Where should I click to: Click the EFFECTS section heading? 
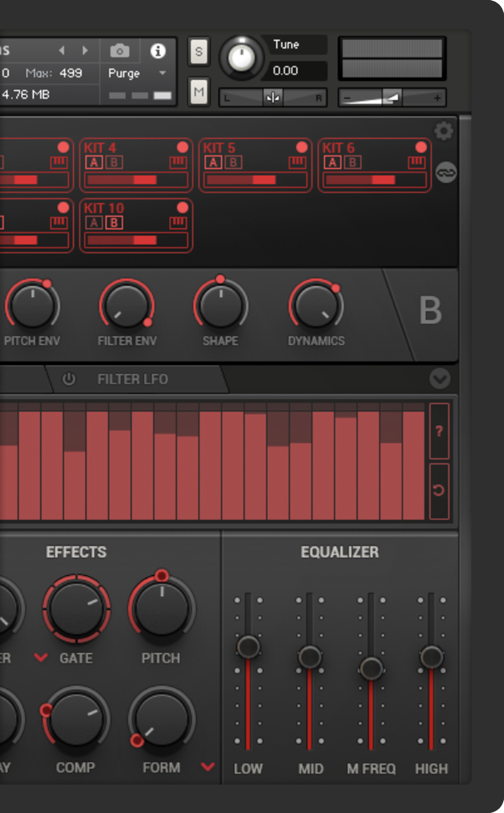click(x=76, y=552)
